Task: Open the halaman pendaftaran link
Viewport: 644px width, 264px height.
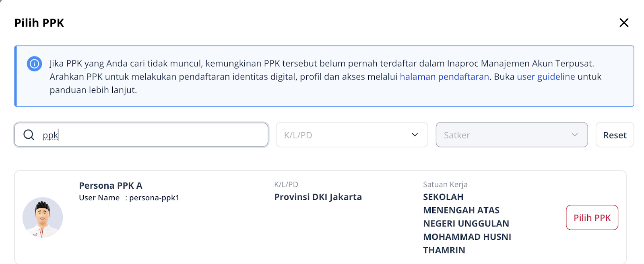Action: coord(444,77)
